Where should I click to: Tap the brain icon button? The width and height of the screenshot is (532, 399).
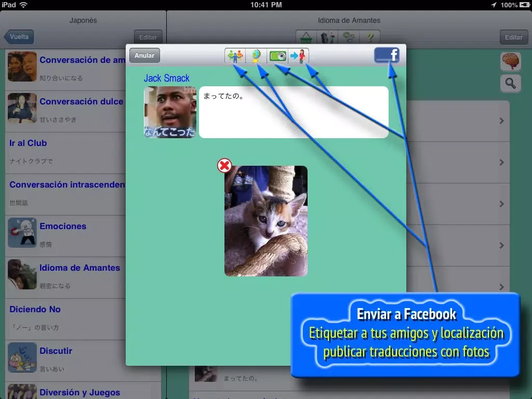point(511,61)
